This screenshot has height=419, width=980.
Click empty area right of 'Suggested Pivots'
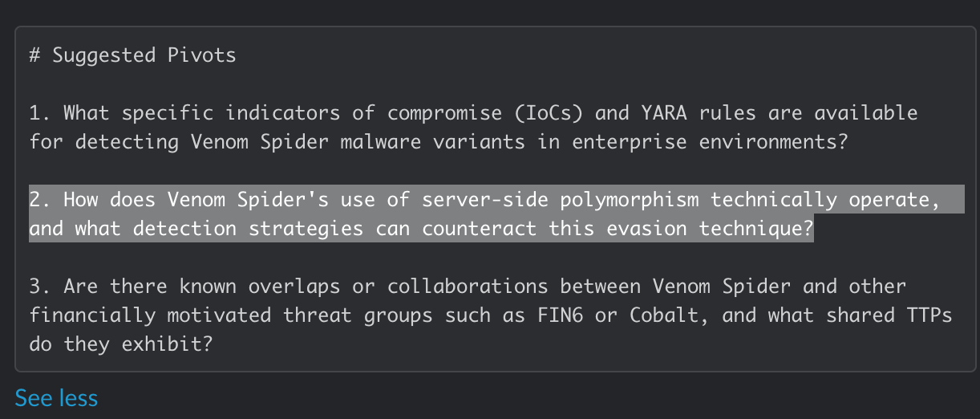click(x=561, y=55)
